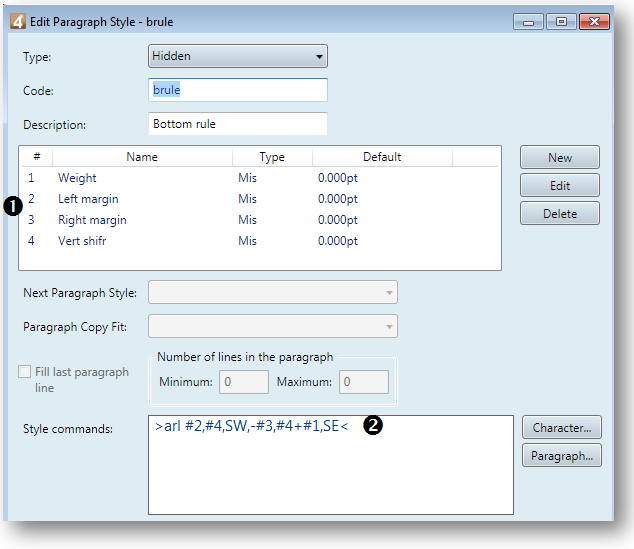This screenshot has height=549, width=634.
Task: Click the 0.000pt default of Vert shifr
Action: coord(338,241)
